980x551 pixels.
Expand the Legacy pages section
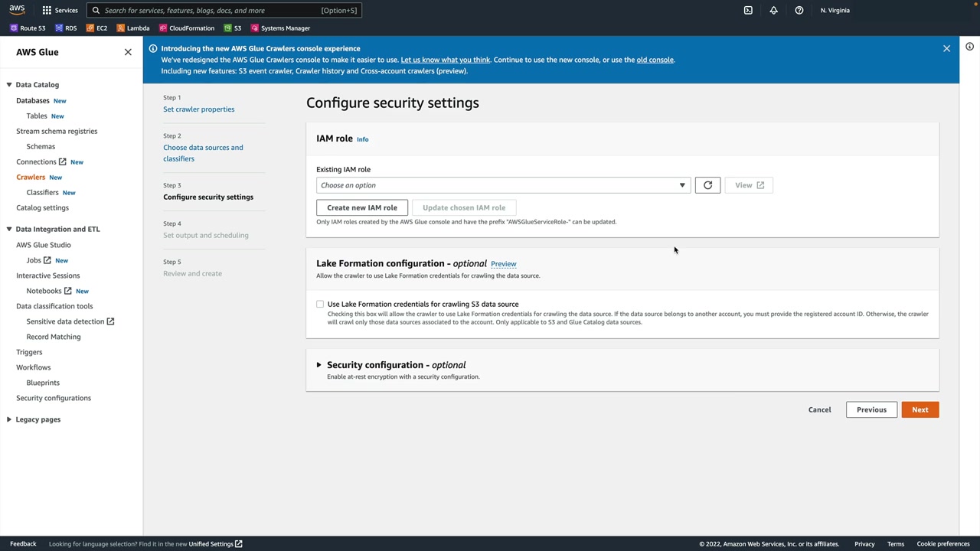click(x=9, y=419)
